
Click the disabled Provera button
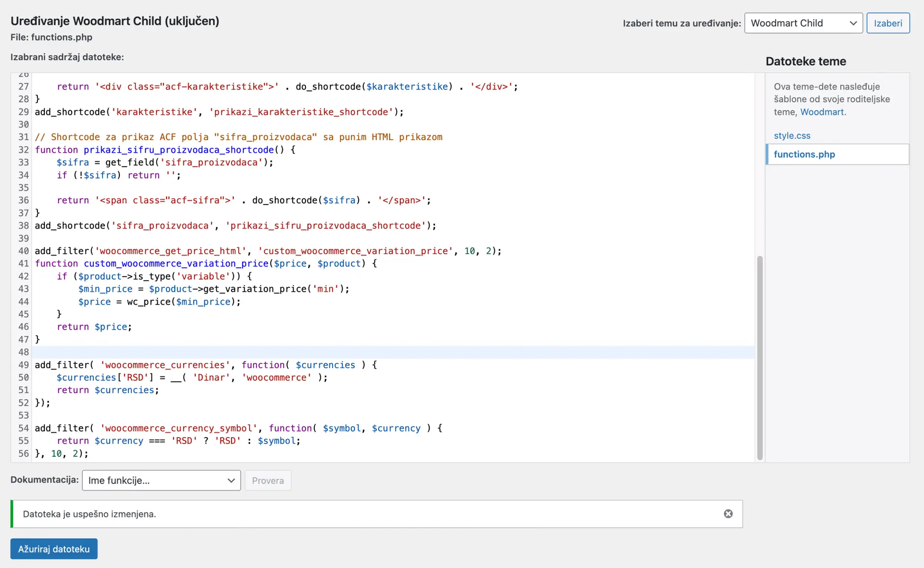click(268, 480)
